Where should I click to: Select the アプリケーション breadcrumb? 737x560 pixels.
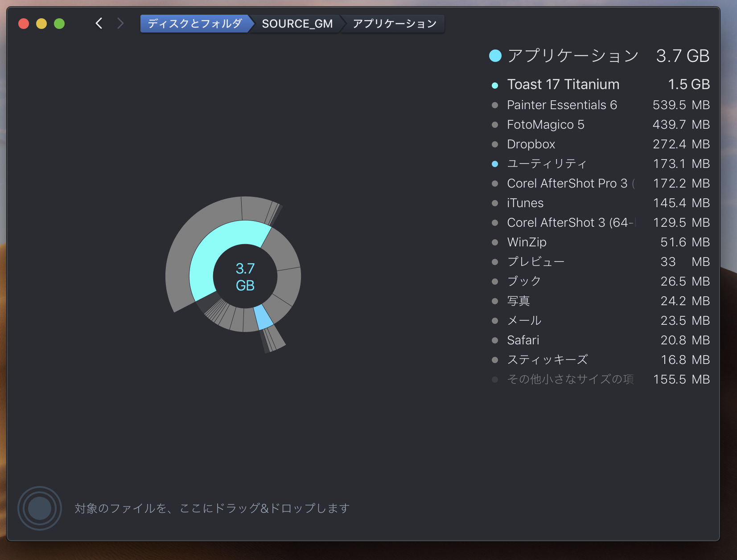(x=395, y=24)
